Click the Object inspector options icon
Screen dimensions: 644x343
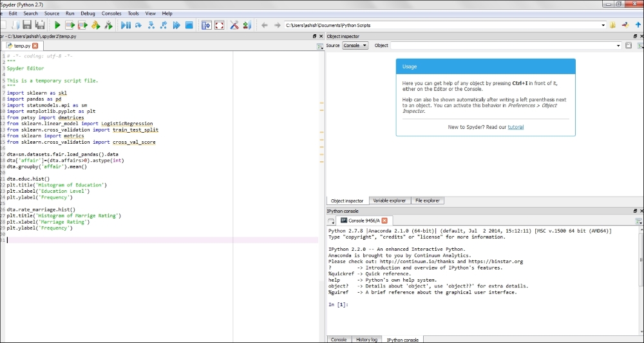coord(640,45)
